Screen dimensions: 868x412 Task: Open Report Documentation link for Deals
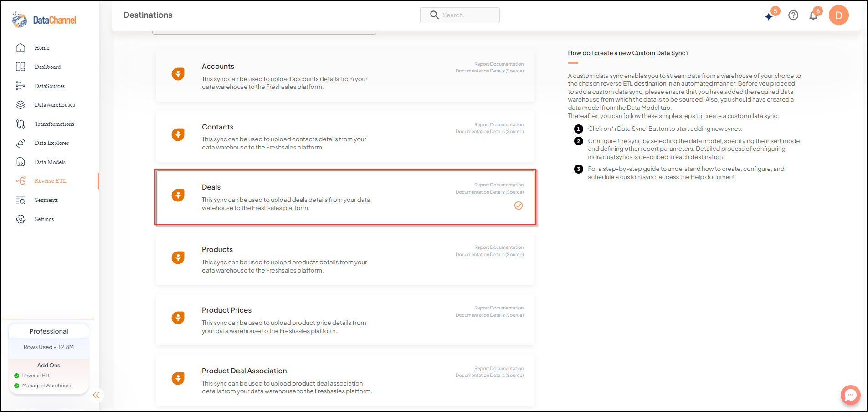(x=499, y=185)
